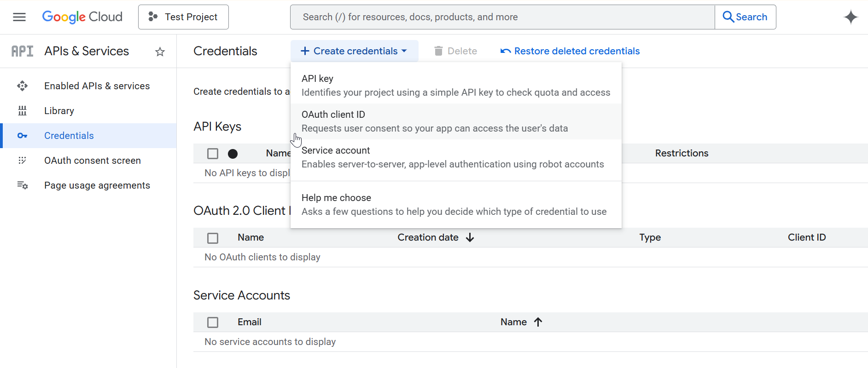
Task: Check the select-all box in OAuth clients table
Action: [x=213, y=238]
